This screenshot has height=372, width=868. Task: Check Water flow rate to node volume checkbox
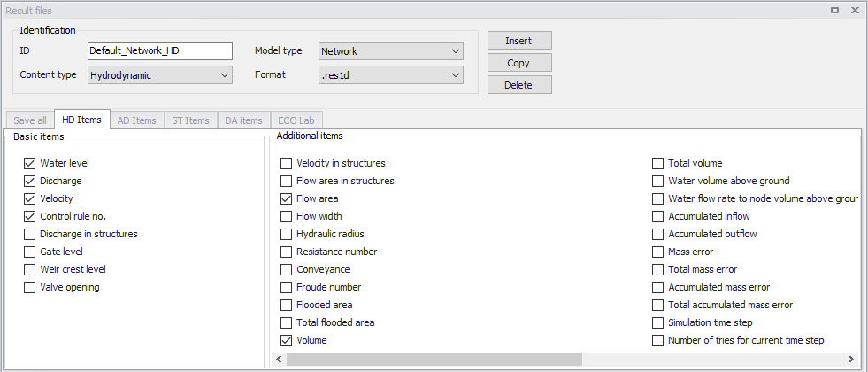(657, 198)
